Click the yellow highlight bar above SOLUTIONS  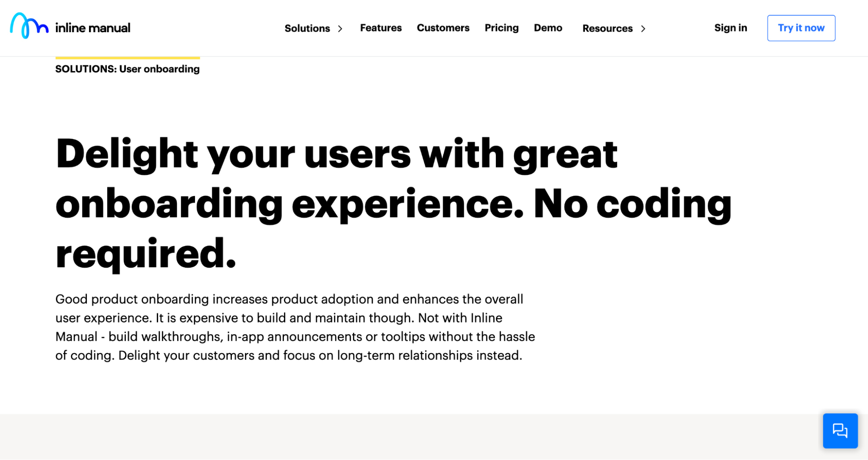[x=127, y=57]
